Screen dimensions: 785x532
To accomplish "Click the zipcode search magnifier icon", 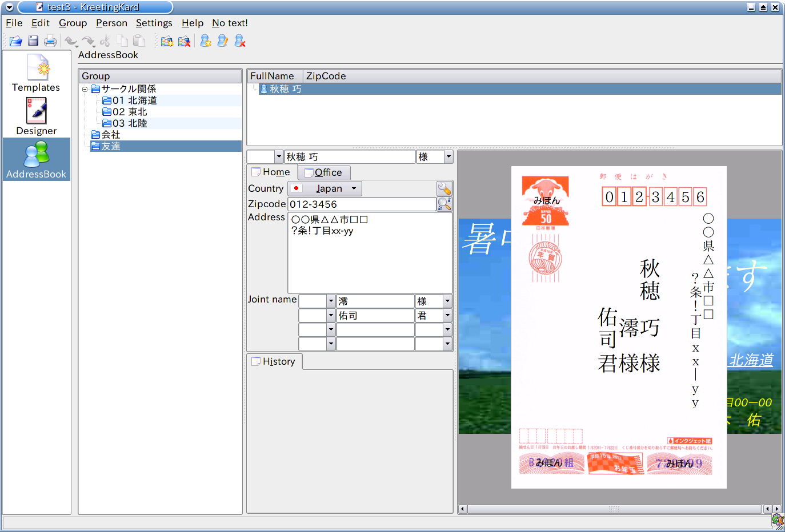I will pyautogui.click(x=444, y=204).
